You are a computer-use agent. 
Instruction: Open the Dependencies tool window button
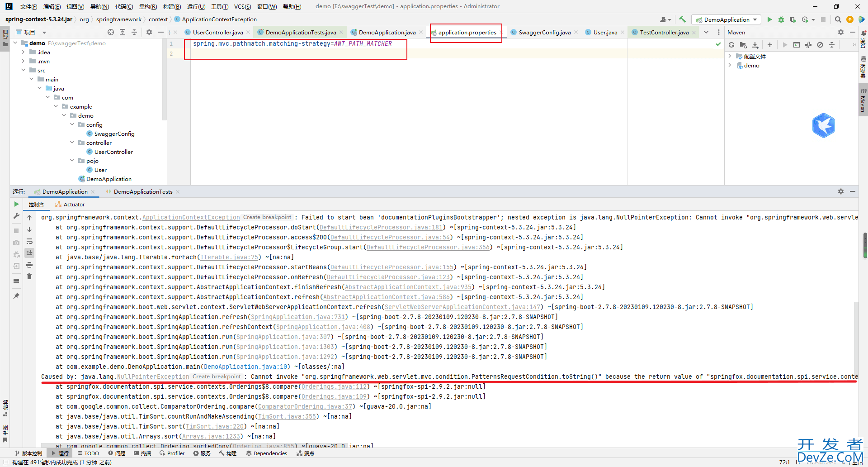pyautogui.click(x=267, y=453)
